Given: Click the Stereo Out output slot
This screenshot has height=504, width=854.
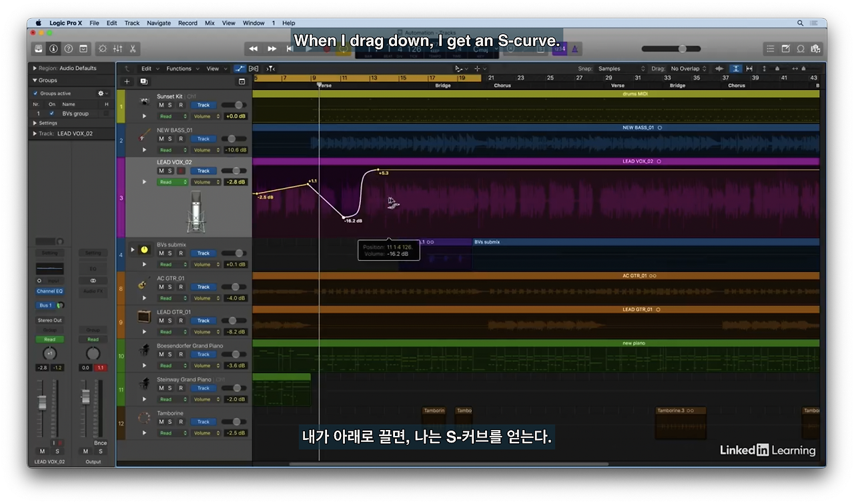Looking at the screenshot, I should pos(49,320).
